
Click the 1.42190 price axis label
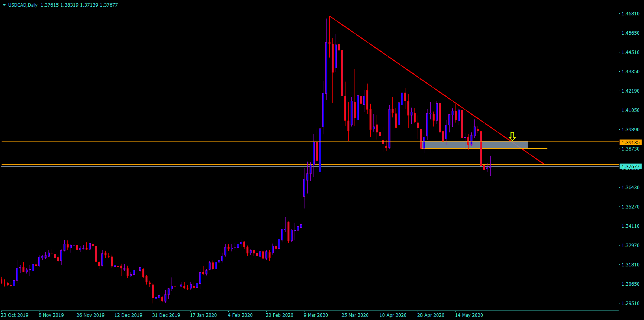630,91
